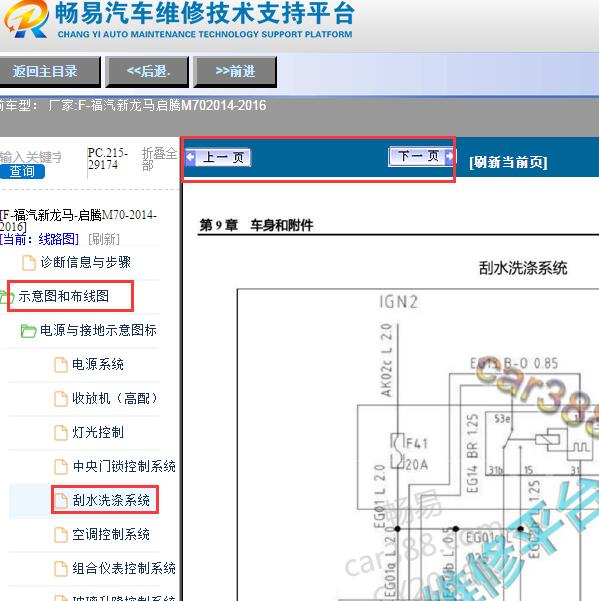Click 折叠全部 to collapse all tree nodes
The height and width of the screenshot is (601, 599).
pyautogui.click(x=159, y=159)
